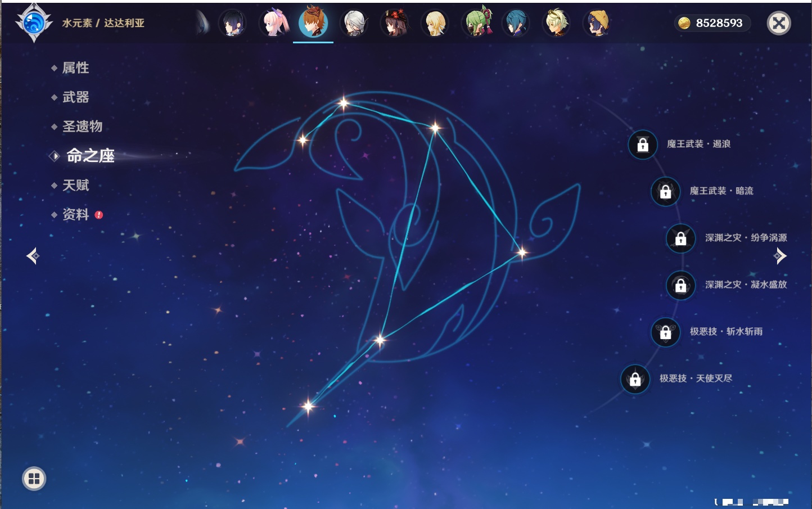This screenshot has height=509, width=812.
Task: Open the 天赋 talents page
Action: pyautogui.click(x=75, y=185)
